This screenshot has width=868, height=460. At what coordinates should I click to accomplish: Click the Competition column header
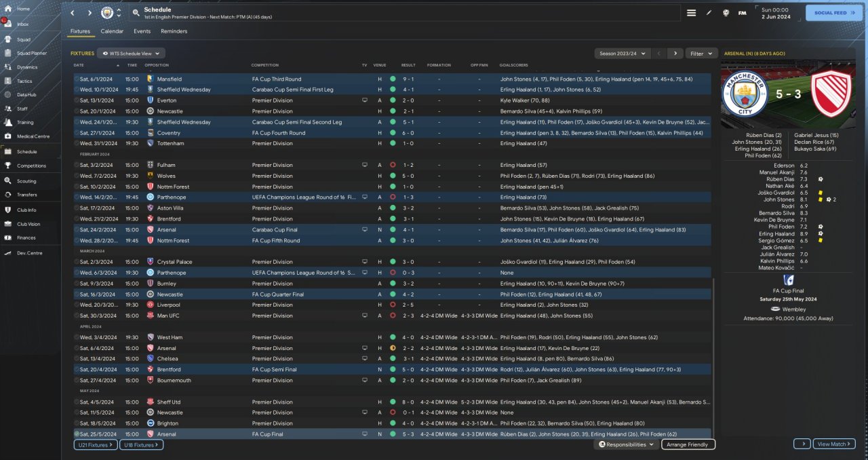[x=264, y=65]
